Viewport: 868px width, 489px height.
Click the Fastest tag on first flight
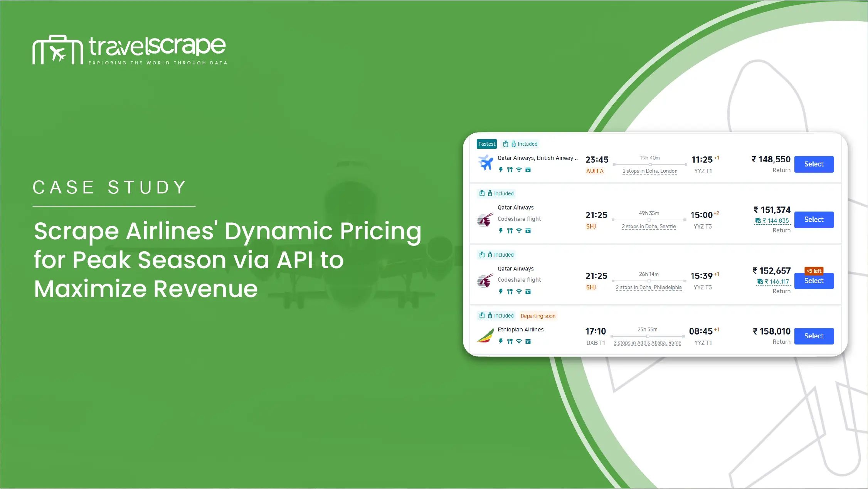point(486,144)
